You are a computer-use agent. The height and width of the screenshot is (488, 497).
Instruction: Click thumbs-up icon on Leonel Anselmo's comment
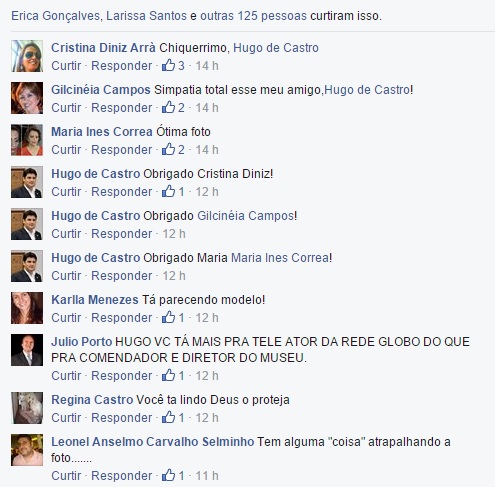pyautogui.click(x=168, y=475)
